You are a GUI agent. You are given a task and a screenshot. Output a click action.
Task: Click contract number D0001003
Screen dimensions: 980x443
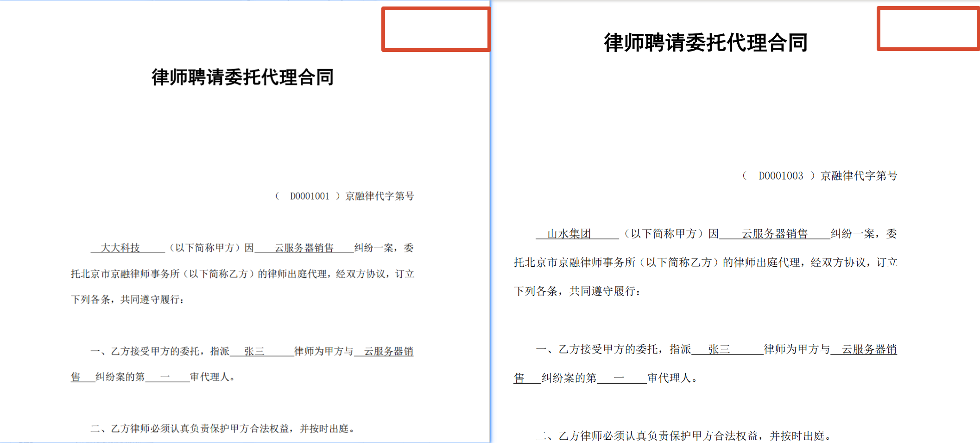click(x=781, y=176)
